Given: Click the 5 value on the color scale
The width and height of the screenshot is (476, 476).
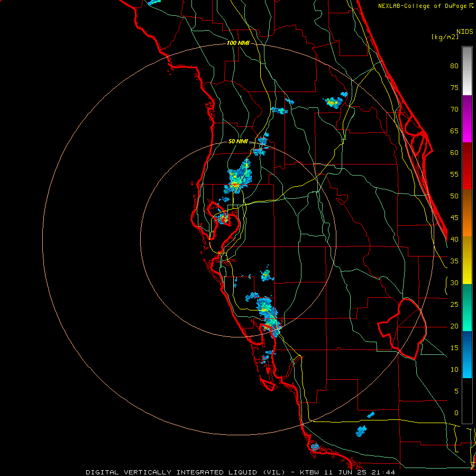Looking at the screenshot, I should point(456,391).
